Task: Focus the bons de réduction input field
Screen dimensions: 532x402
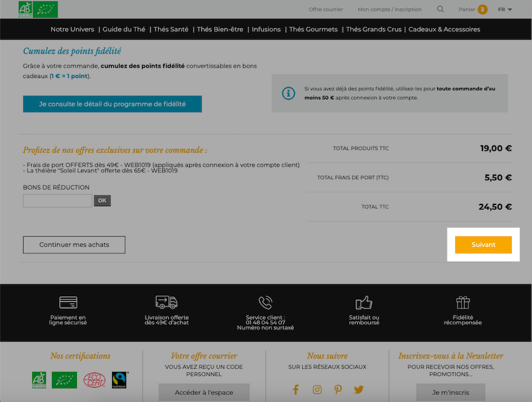Action: [57, 200]
